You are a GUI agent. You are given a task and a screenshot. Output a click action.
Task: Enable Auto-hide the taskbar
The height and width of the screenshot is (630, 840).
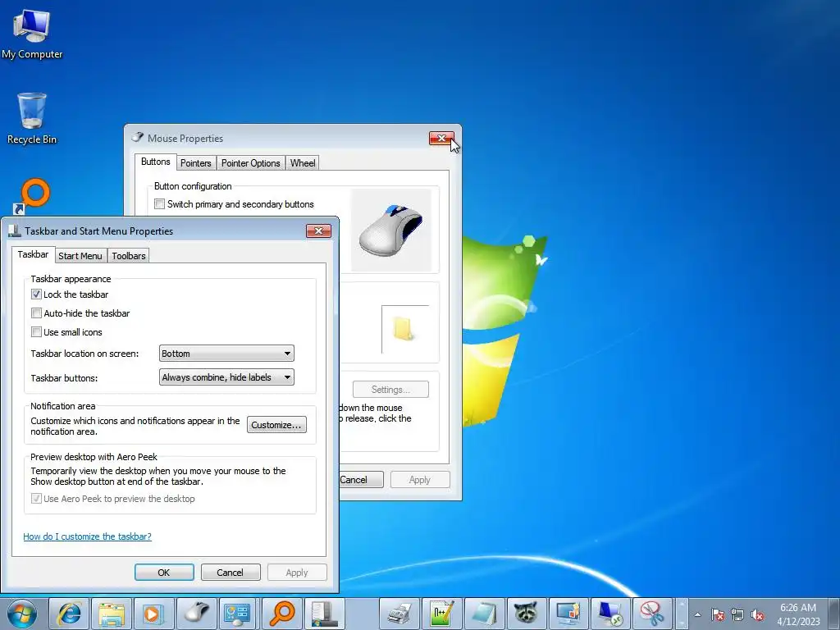click(x=36, y=313)
